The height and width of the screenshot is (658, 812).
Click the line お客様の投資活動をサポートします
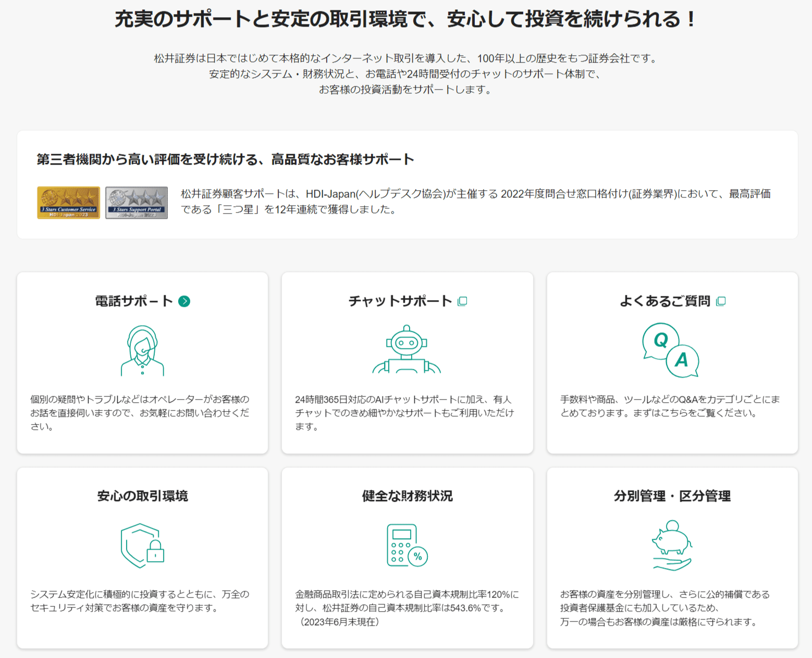(x=405, y=90)
